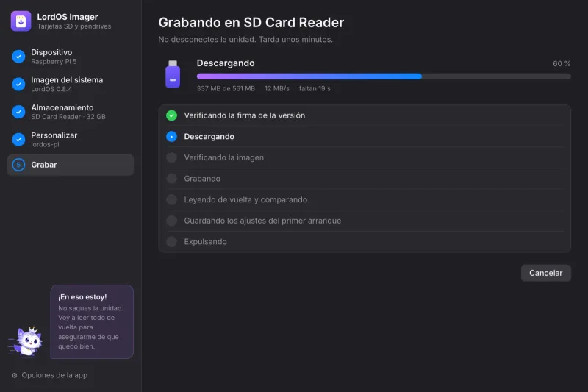Click the purple USB drive icon
This screenshot has width=588, height=392.
tap(173, 74)
